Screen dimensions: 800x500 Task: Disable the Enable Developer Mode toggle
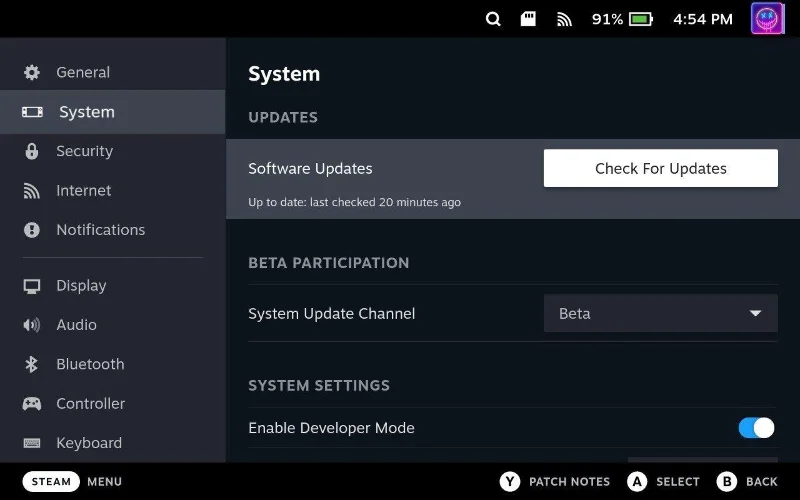pyautogui.click(x=756, y=428)
